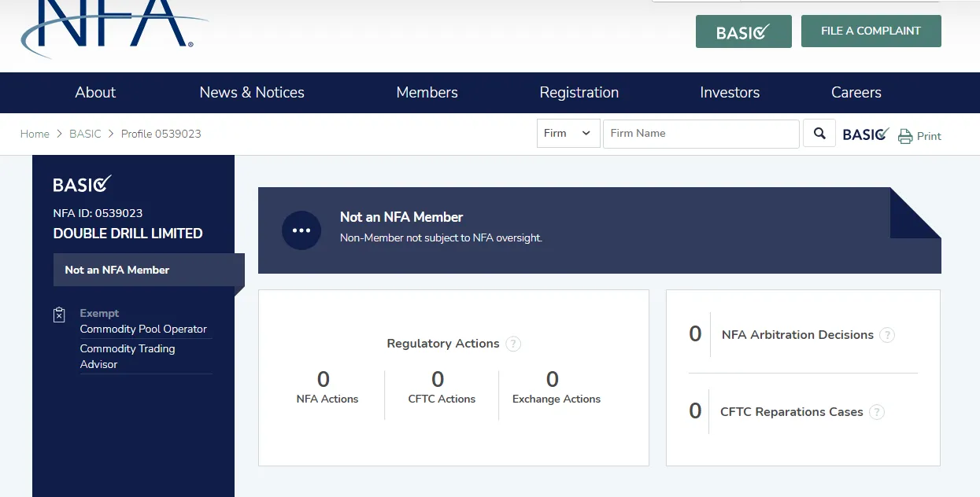Click the Exempt clipboard icon in sidebar
Image resolution: width=980 pixels, height=497 pixels.
click(59, 315)
